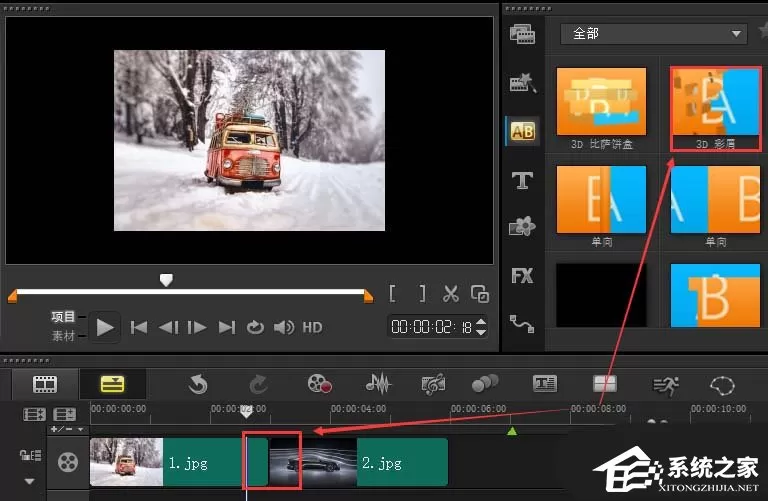Viewport: 768px width, 501px height.
Task: Open Time Remapping runner icon
Action: (666, 385)
